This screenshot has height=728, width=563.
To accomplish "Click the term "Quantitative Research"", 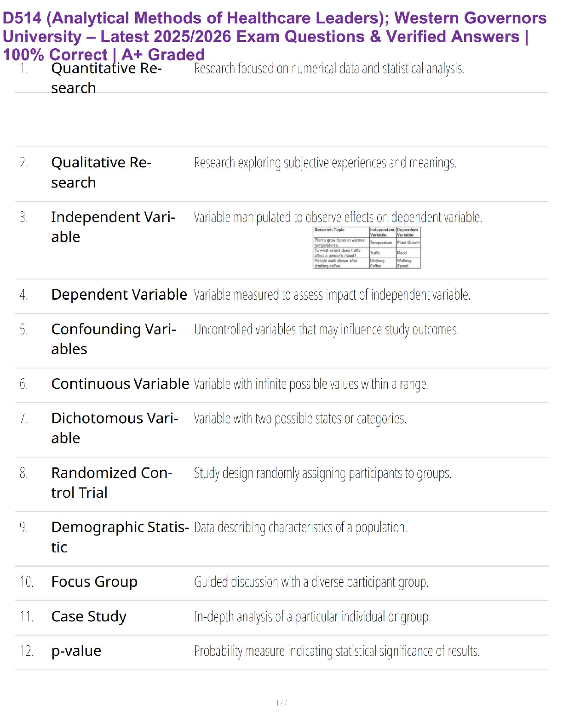I will (106, 78).
